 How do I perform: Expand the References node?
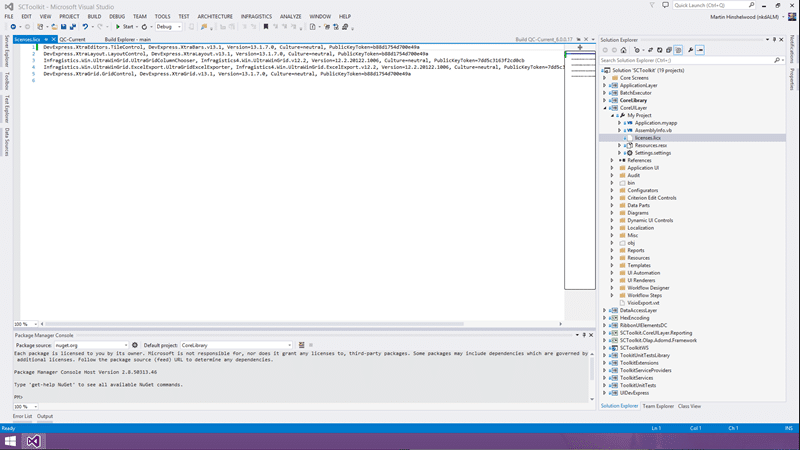click(x=613, y=160)
